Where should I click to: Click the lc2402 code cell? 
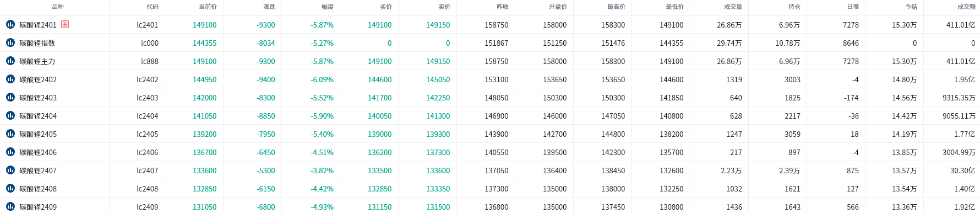[x=147, y=79]
